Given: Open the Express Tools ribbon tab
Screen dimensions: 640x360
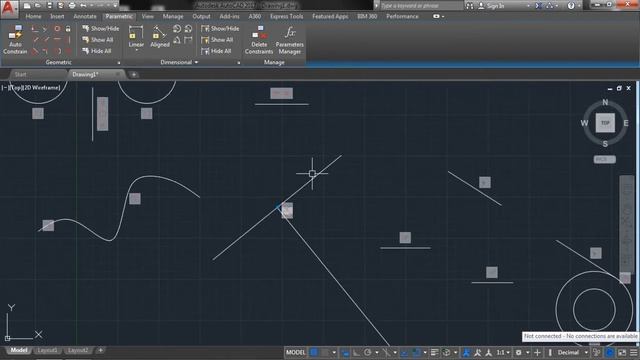Looking at the screenshot, I should [286, 16].
